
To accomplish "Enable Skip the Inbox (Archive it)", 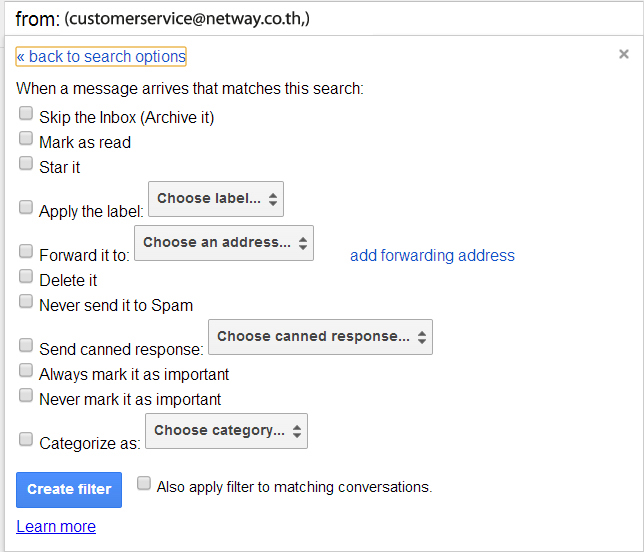I will [x=26, y=114].
